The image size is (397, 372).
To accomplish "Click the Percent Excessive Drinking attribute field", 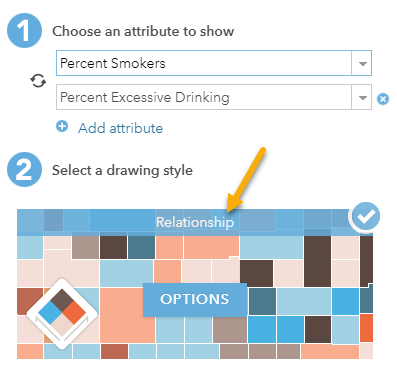I will point(214,97).
